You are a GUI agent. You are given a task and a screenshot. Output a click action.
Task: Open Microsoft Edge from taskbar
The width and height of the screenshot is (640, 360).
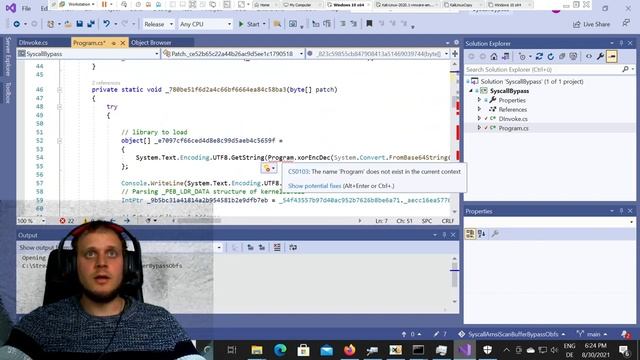pos(280,350)
